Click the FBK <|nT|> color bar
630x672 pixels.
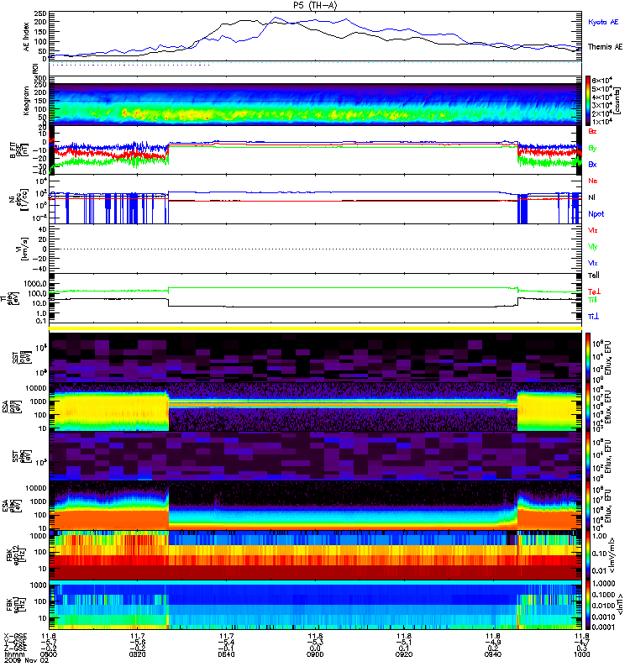pos(588,604)
